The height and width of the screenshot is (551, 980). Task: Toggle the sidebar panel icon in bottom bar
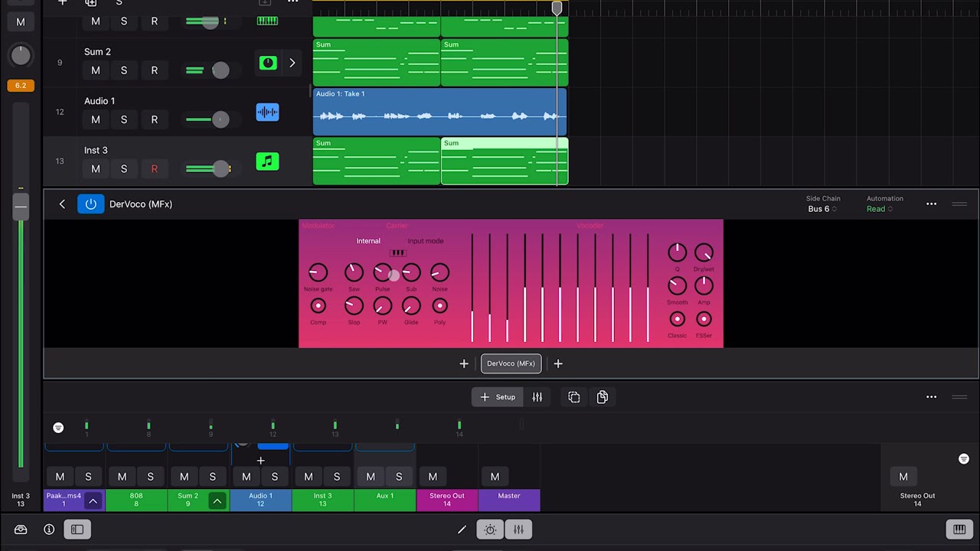[x=77, y=530]
